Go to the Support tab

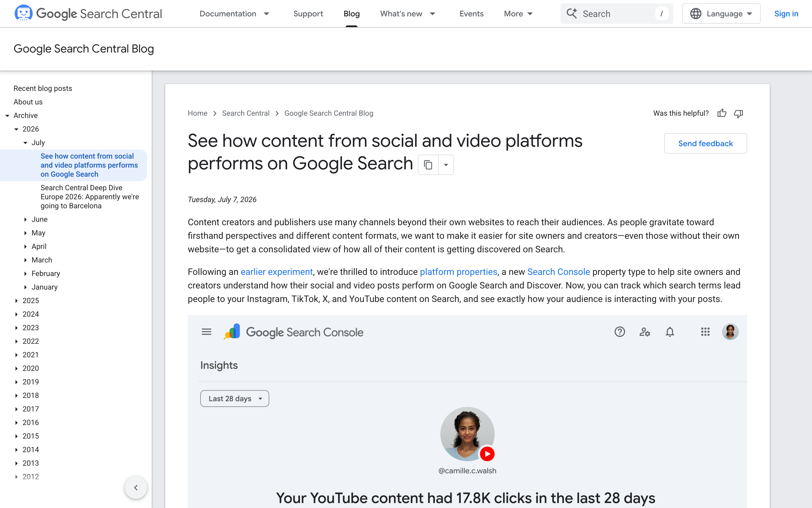pyautogui.click(x=308, y=14)
